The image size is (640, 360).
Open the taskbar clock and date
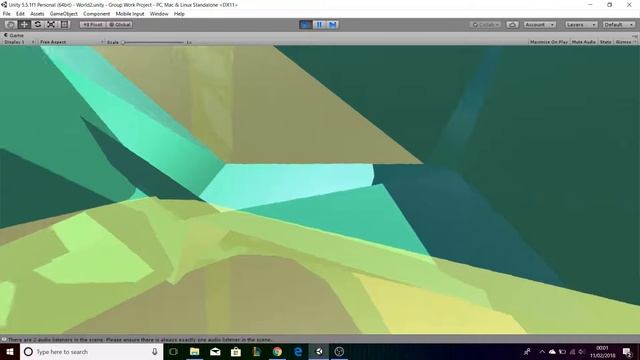coord(602,351)
